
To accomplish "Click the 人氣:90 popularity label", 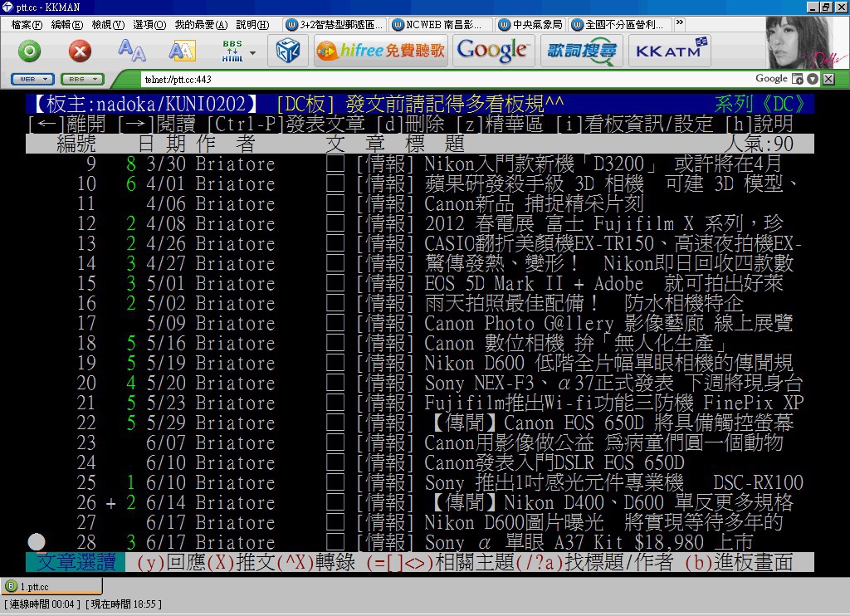I will click(759, 144).
